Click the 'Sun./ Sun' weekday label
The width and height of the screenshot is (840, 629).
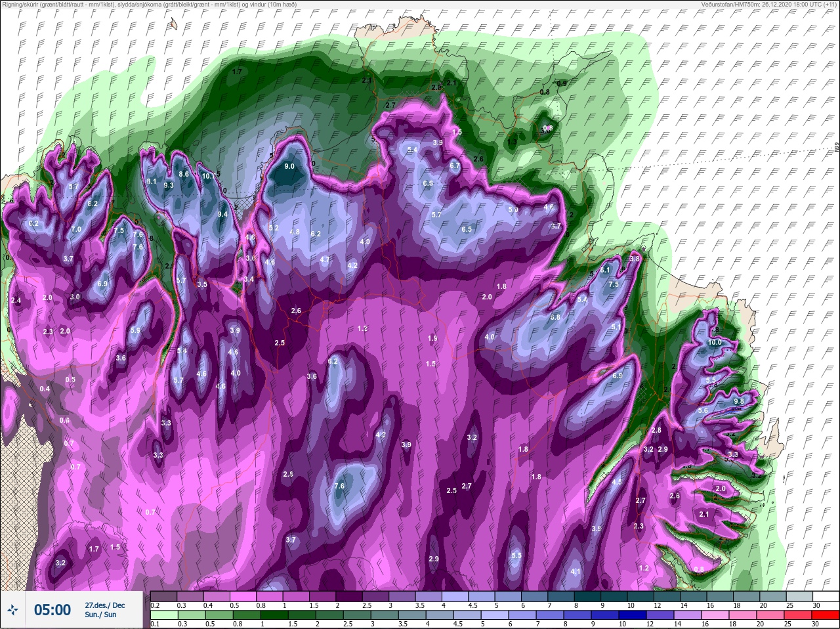[x=100, y=615]
